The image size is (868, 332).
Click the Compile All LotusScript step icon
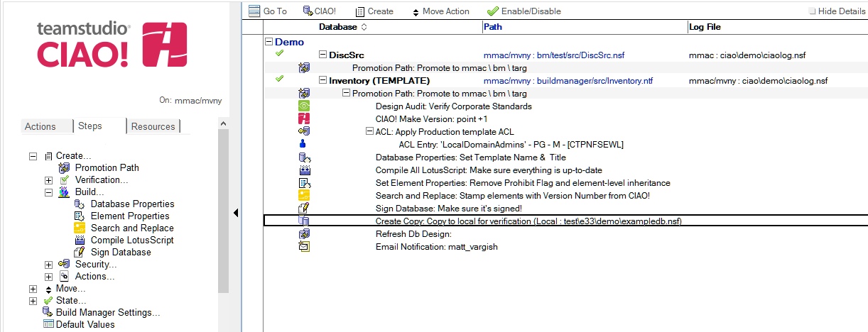click(x=304, y=170)
